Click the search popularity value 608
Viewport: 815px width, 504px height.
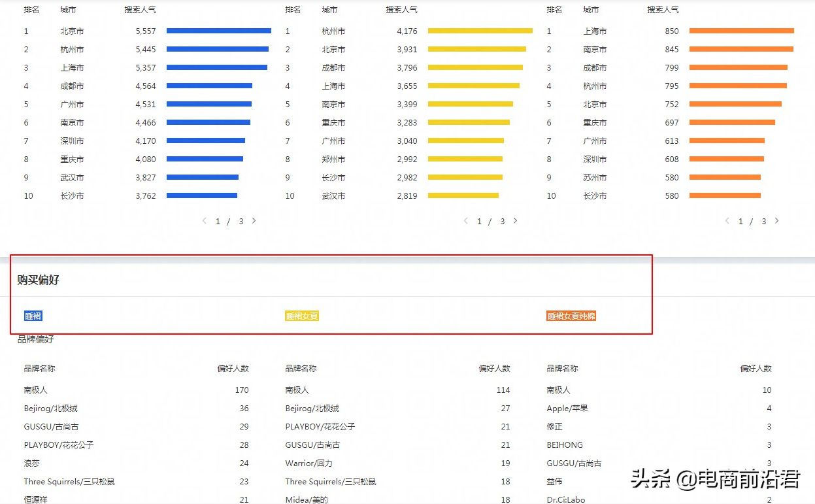coord(672,160)
